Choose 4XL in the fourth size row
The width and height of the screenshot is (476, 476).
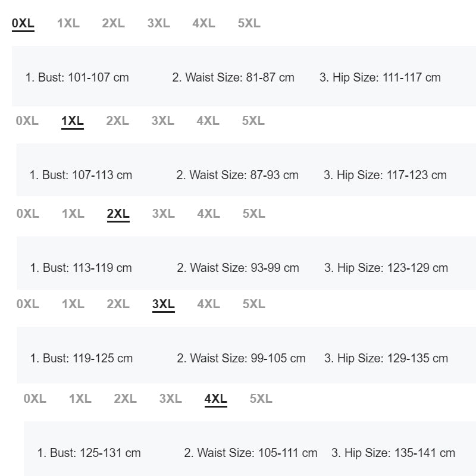(x=208, y=304)
